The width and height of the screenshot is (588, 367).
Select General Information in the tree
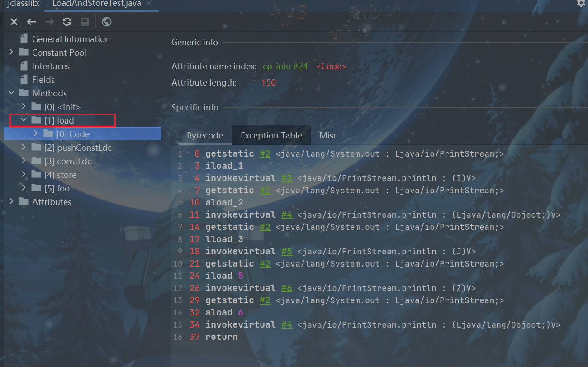[x=71, y=39]
